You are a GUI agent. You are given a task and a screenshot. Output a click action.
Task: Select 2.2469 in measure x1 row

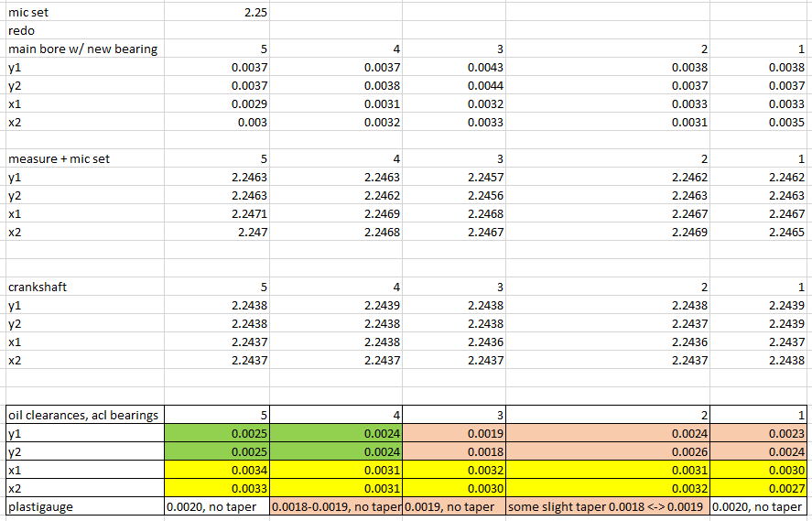336,214
